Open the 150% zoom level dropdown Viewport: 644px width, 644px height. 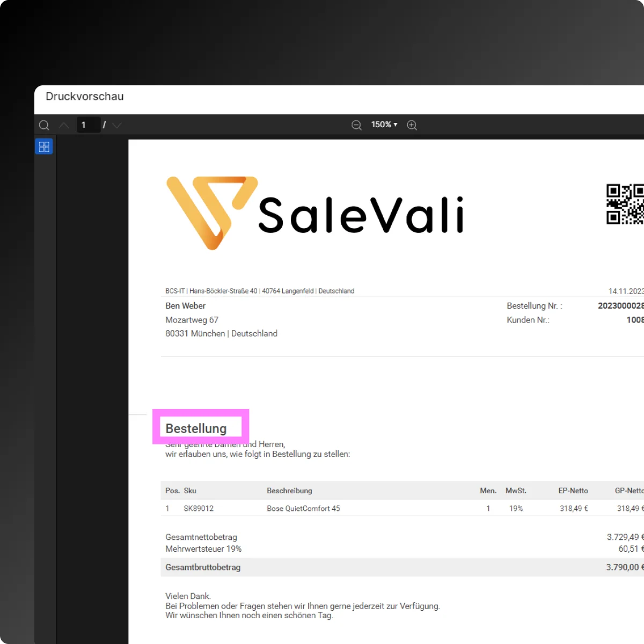coord(384,125)
